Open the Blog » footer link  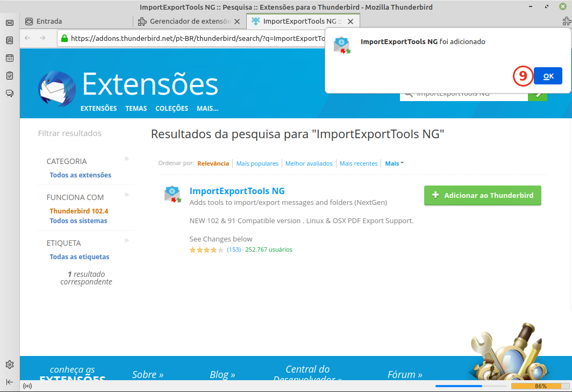click(223, 374)
